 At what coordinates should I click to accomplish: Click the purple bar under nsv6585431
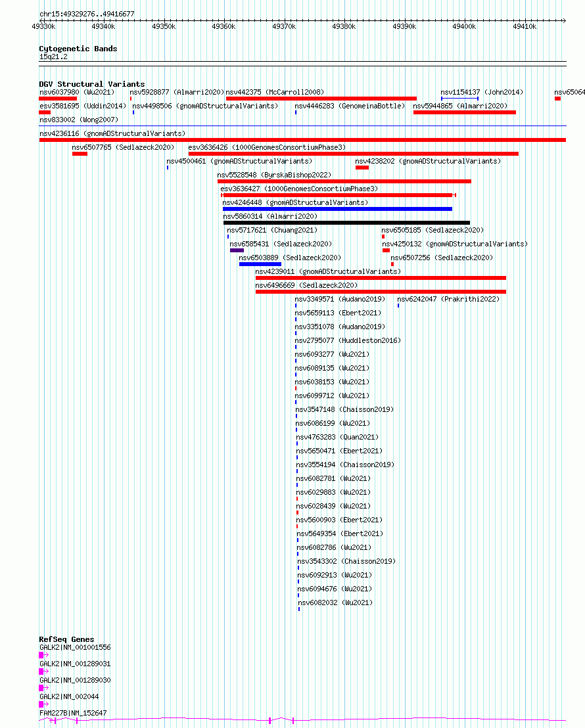(237, 250)
